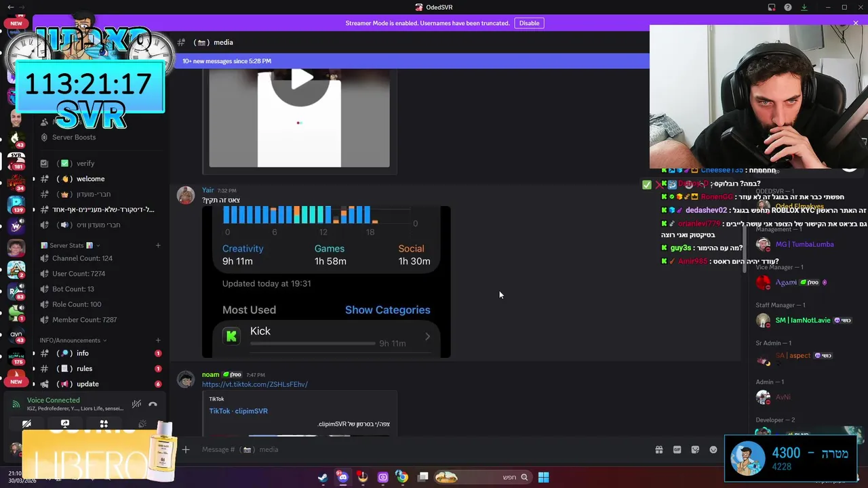The image size is (868, 488).
Task: Add a channel to the Server Stats category
Action: pyautogui.click(x=158, y=245)
